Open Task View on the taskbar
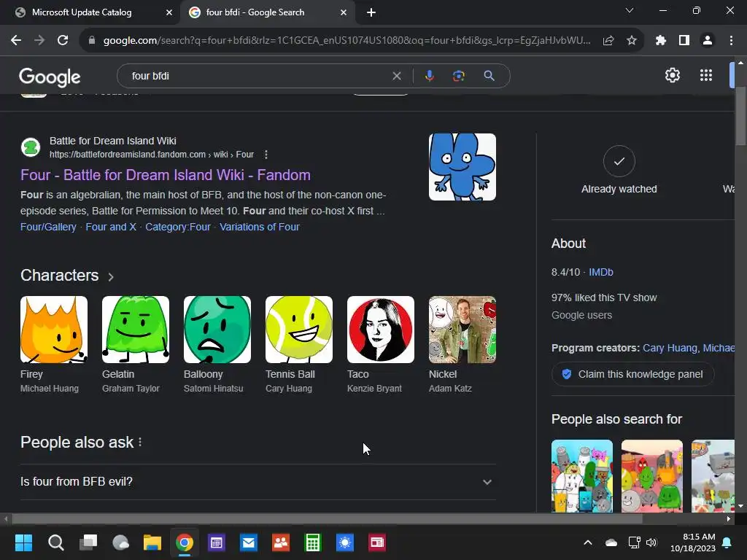Image resolution: width=747 pixels, height=560 pixels. pyautogui.click(x=88, y=542)
